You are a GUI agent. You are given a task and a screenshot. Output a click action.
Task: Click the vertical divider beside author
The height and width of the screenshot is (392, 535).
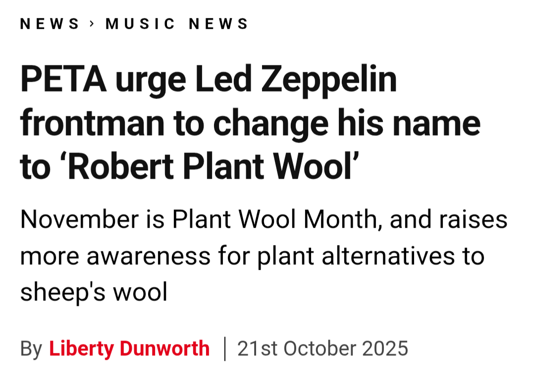click(x=225, y=348)
